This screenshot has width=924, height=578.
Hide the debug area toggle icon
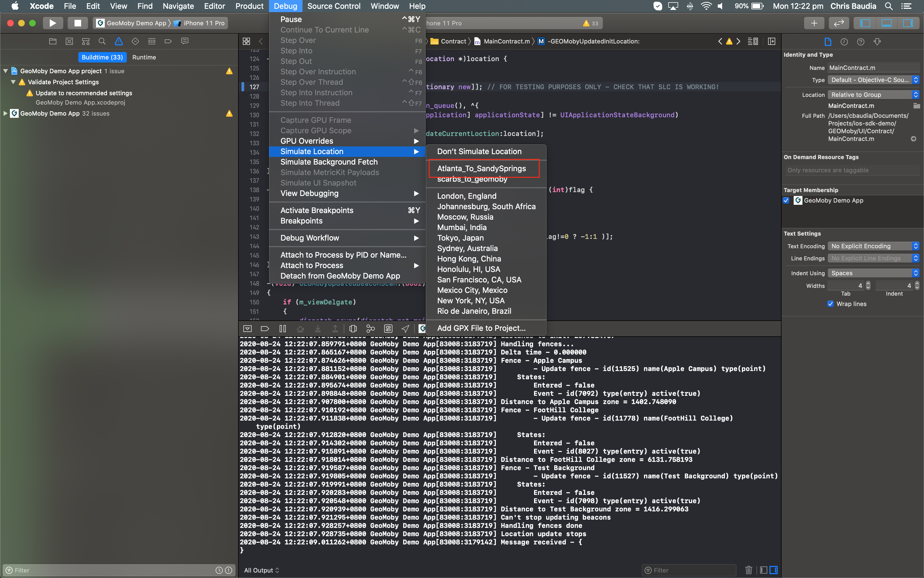click(248, 328)
